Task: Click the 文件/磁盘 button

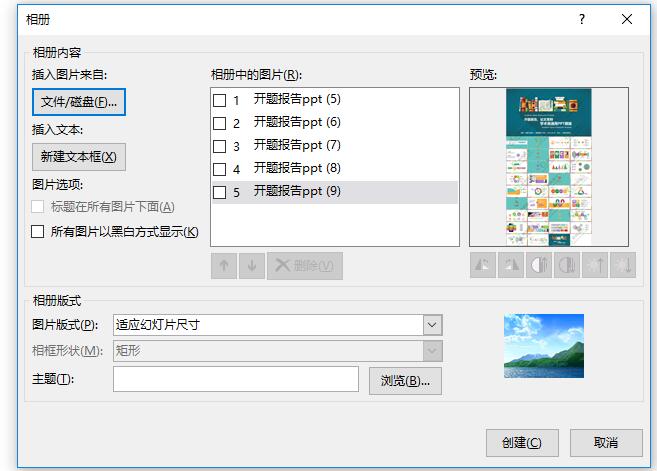Action: tap(79, 102)
